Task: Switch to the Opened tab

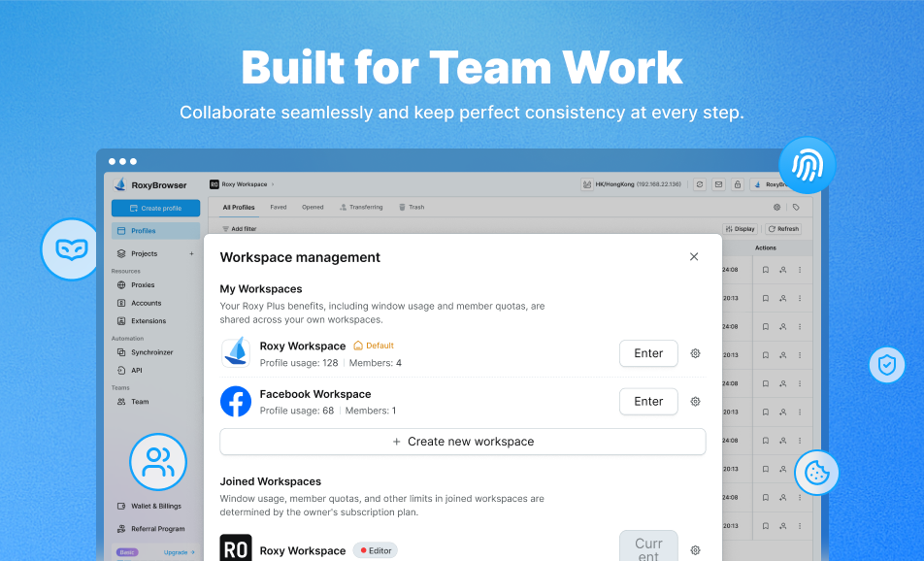Action: click(x=313, y=208)
